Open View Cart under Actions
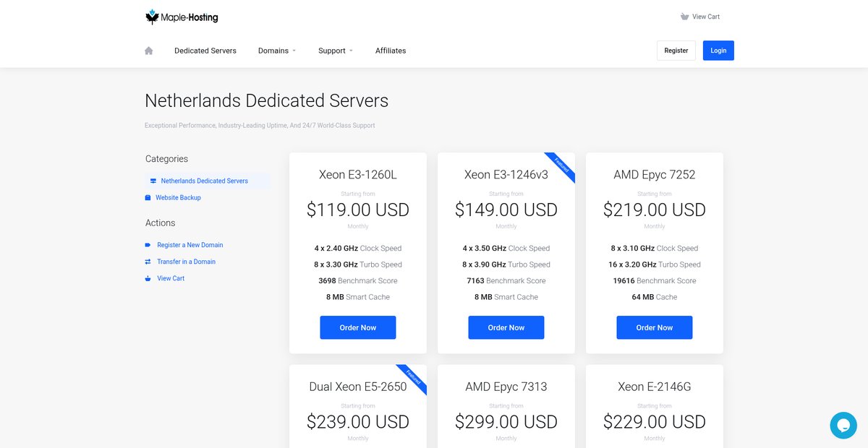 pyautogui.click(x=171, y=278)
